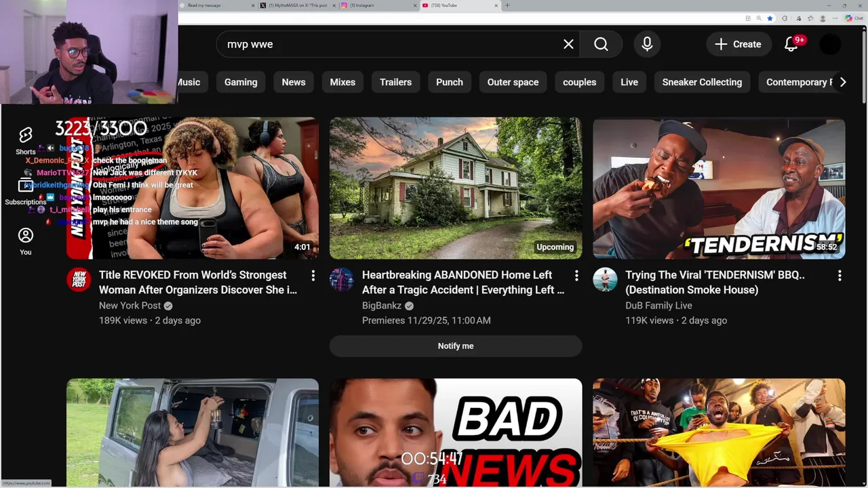
Task: Open the New York Post channel avatar
Action: click(79, 279)
